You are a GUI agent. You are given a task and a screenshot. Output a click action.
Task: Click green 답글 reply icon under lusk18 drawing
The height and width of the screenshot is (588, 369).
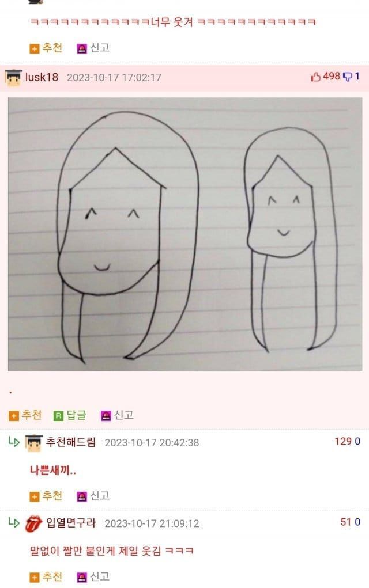pyautogui.click(x=59, y=415)
